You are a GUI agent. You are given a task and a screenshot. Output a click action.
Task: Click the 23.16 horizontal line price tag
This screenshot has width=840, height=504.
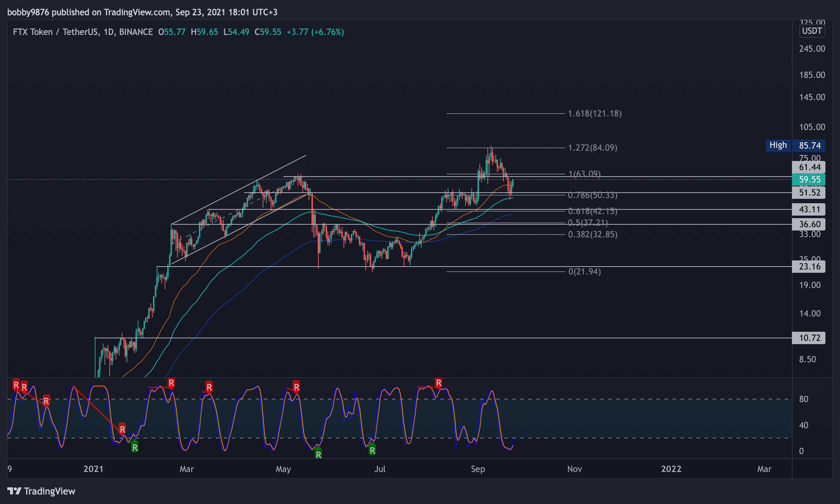tap(809, 267)
